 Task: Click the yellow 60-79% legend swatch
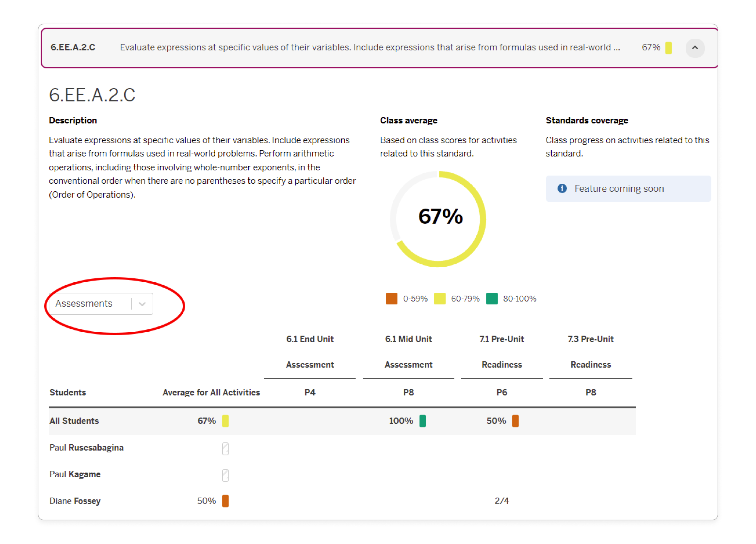(x=439, y=298)
